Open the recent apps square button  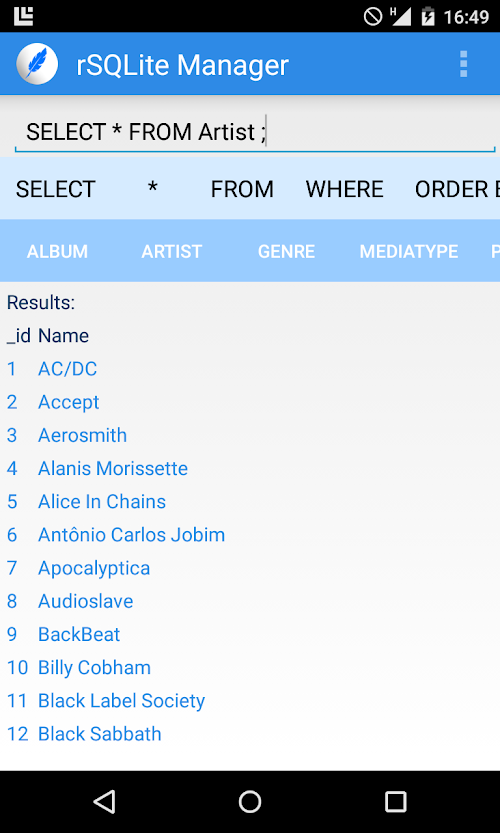(395, 801)
